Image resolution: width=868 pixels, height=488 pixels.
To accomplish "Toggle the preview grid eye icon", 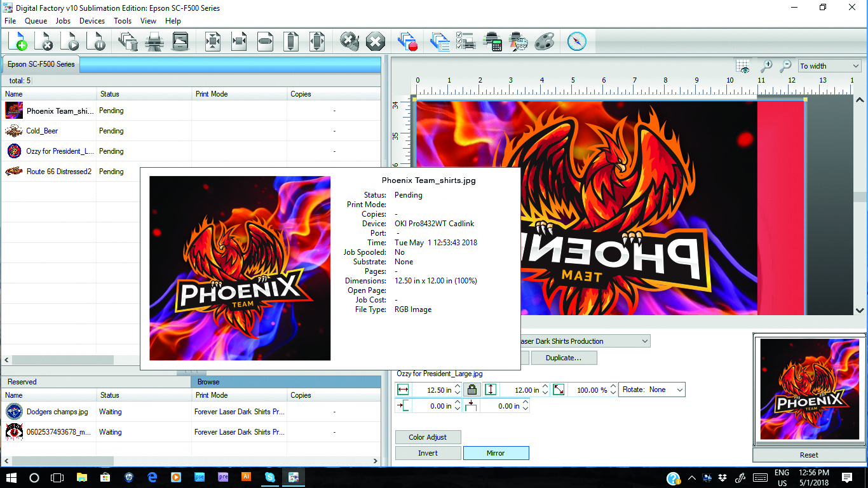I will [743, 66].
